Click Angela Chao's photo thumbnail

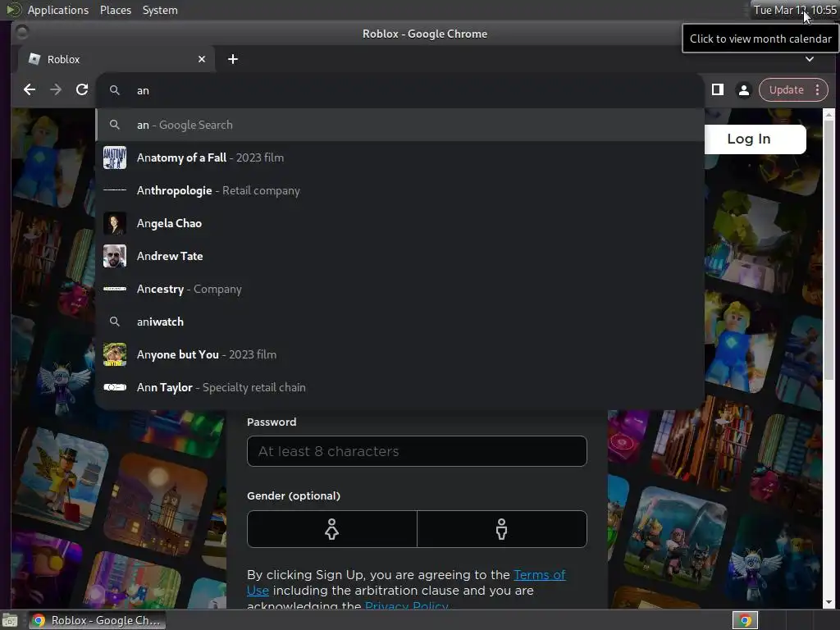[x=115, y=223]
